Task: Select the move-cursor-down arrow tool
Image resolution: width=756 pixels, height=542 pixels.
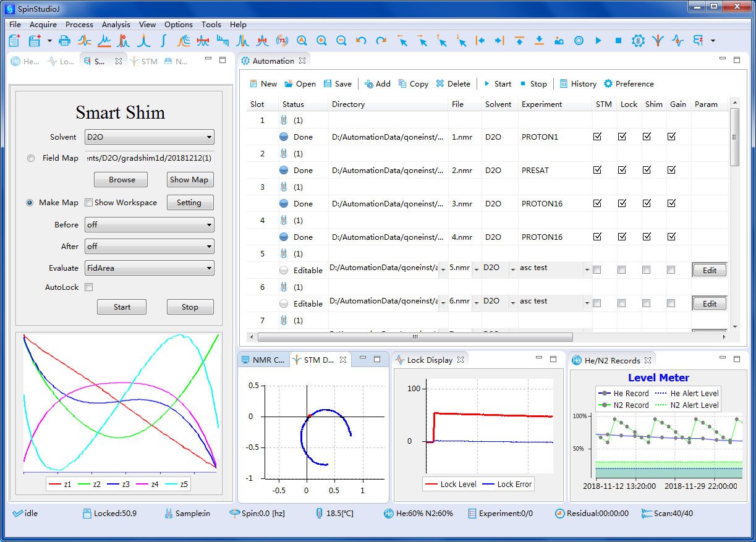Action: 462,41
